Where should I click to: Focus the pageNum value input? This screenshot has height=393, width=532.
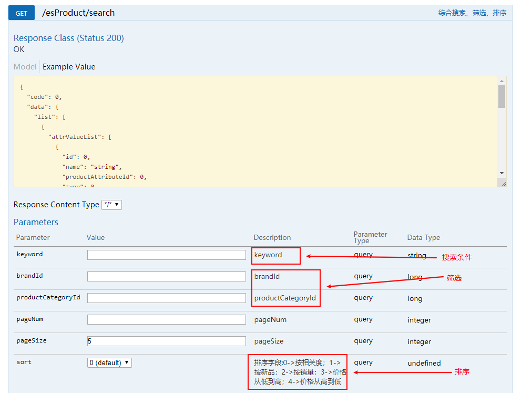point(167,319)
